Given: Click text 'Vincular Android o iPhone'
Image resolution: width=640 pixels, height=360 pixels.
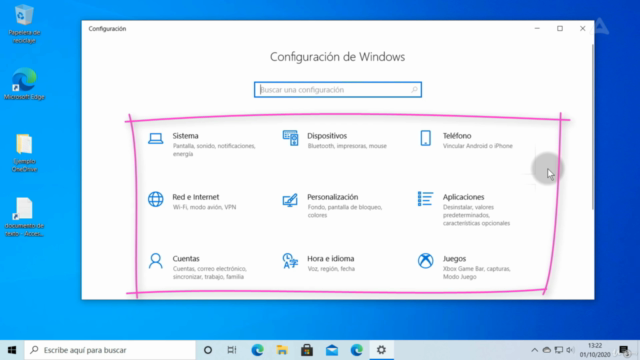Looking at the screenshot, I should [x=478, y=146].
